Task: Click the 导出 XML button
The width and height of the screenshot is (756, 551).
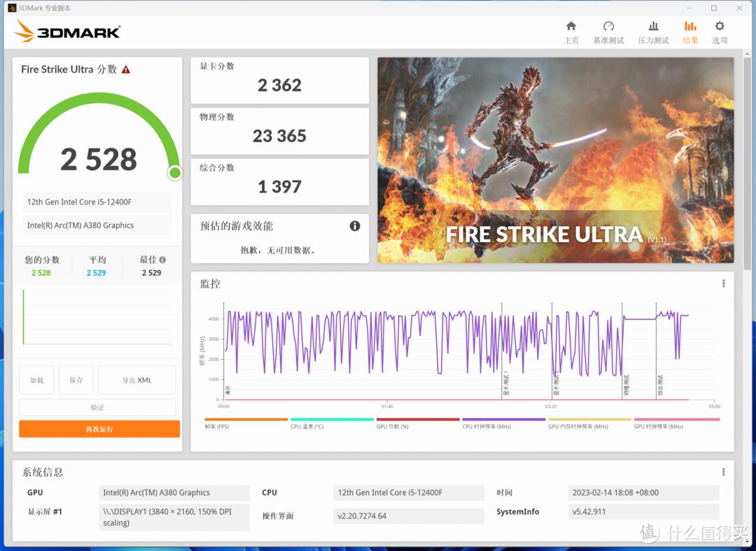Action: (x=136, y=379)
